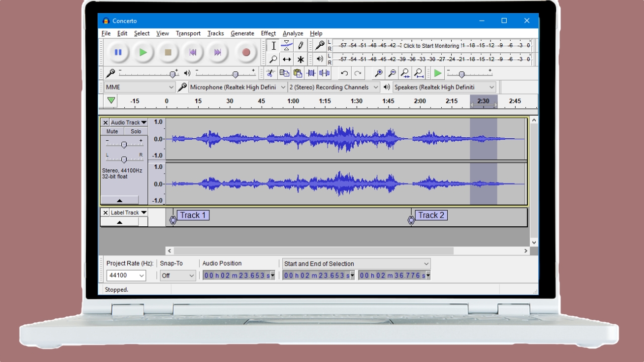The image size is (644, 362).
Task: Open the recording channels dropdown
Action: 334,87
